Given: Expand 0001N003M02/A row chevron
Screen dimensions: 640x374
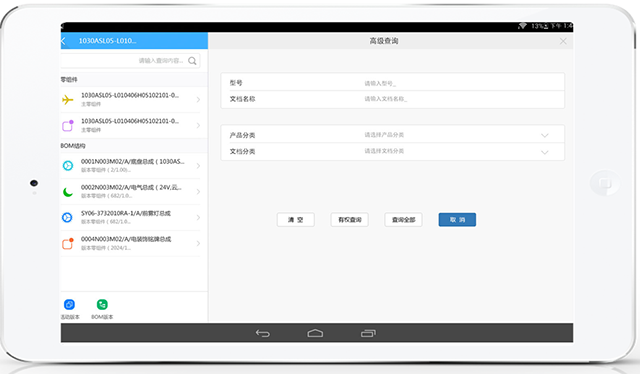Looking at the screenshot, I should pyautogui.click(x=198, y=166).
